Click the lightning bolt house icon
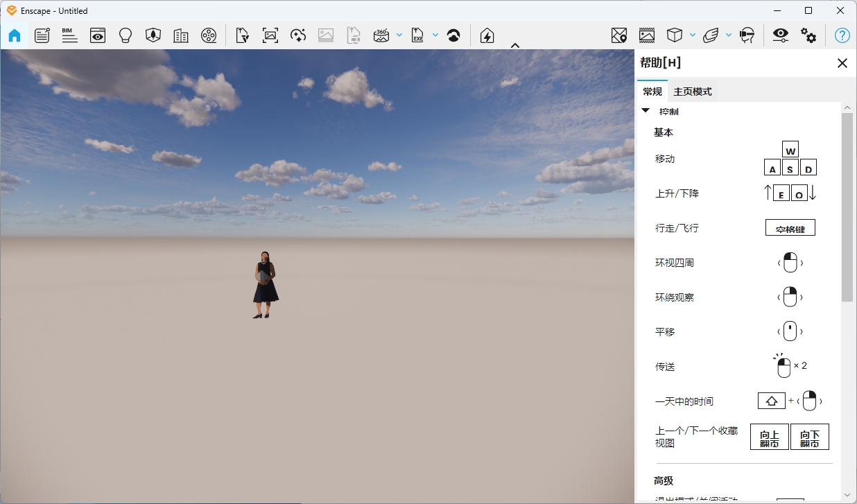857x504 pixels. pos(487,35)
